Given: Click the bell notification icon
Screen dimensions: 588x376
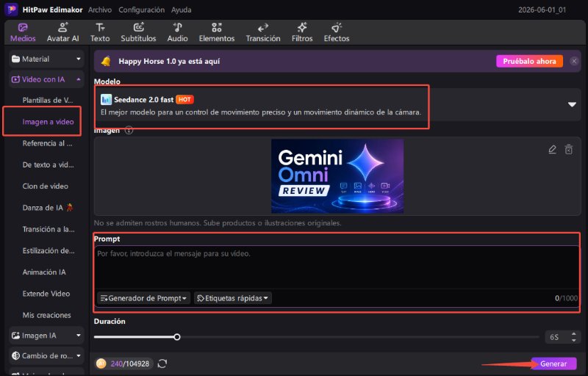Looking at the screenshot, I should click(x=106, y=61).
